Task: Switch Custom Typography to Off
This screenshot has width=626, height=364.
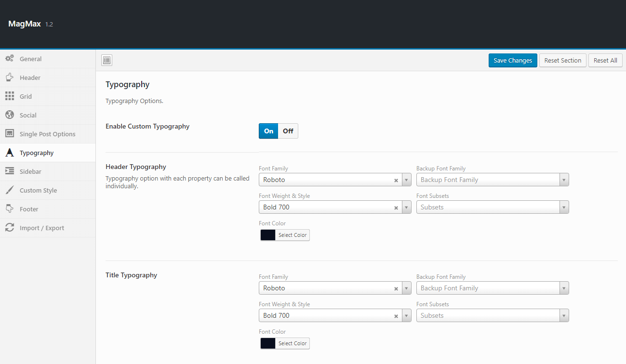Action: (288, 131)
